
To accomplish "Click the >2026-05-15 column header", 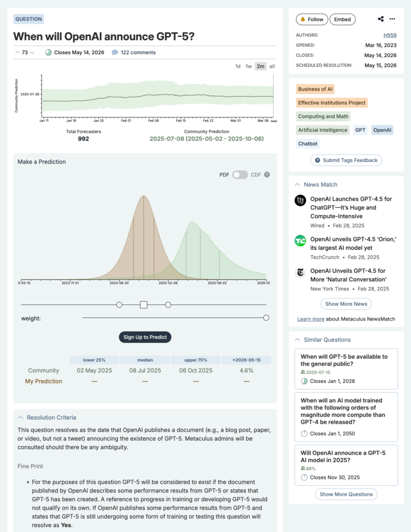I will click(246, 360).
